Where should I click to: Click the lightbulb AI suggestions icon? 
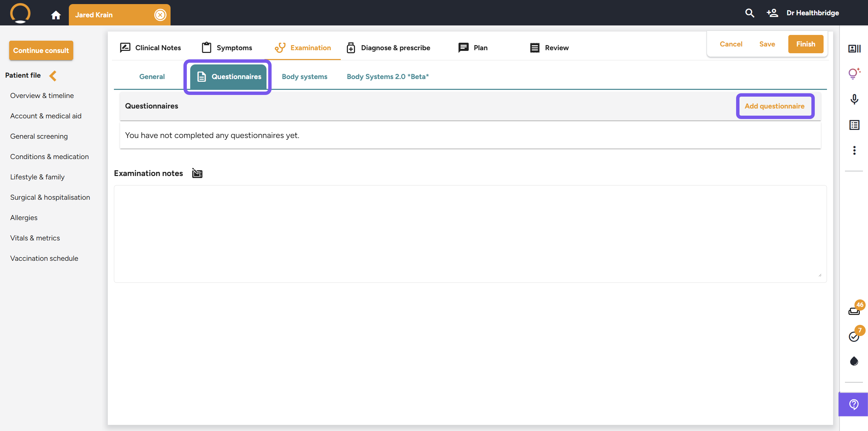pos(854,73)
